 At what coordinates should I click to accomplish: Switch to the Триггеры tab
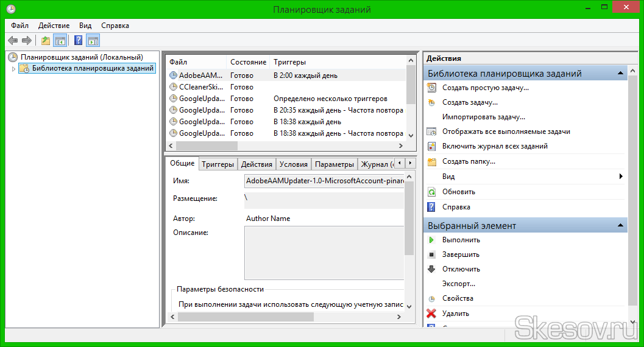click(218, 164)
